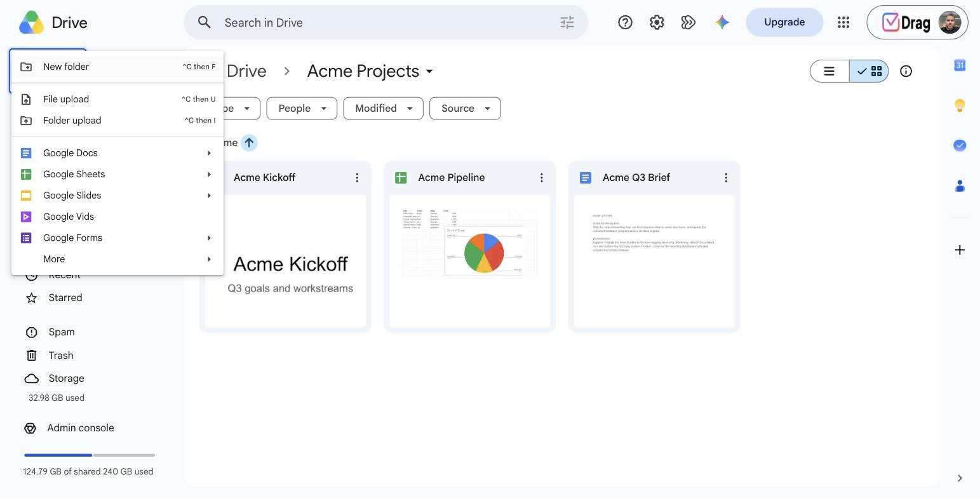
Task: Open the Gemini sparkle icon
Action: tap(722, 22)
